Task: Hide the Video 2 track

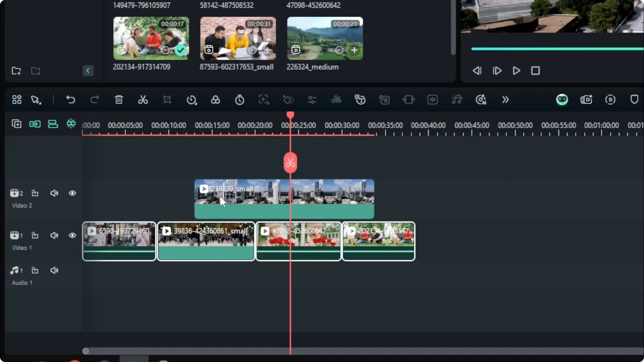Action: (x=72, y=193)
